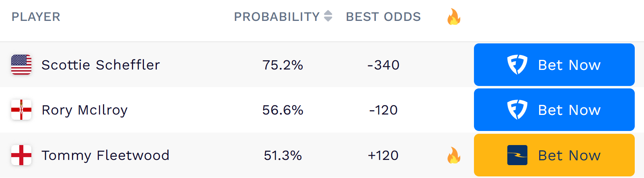Screen dimensions: 644x178
Task: Click the flame icon in header
Action: pyautogui.click(x=453, y=17)
